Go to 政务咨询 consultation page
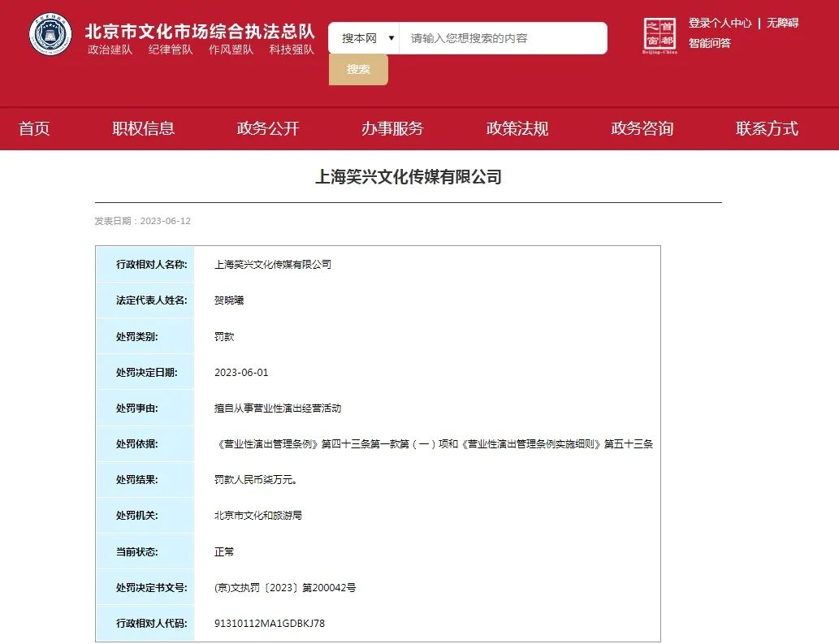The height and width of the screenshot is (644, 839). click(x=641, y=128)
